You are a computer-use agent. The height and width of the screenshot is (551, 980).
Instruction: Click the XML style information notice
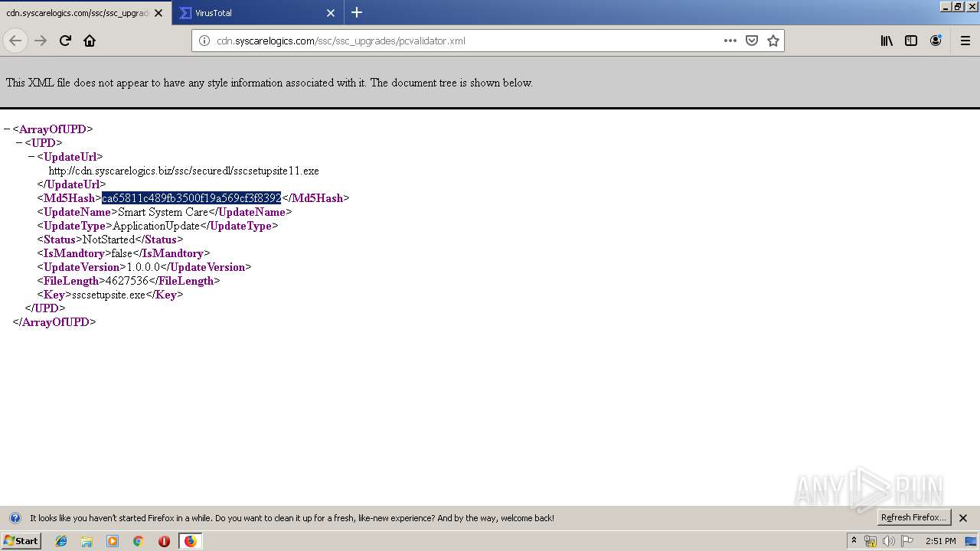pos(269,83)
